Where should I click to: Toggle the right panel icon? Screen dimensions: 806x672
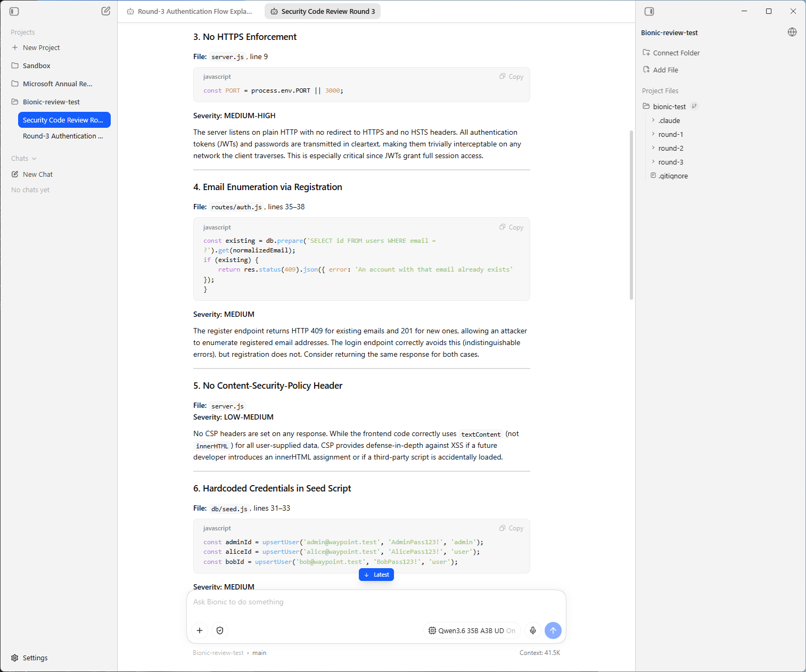click(649, 11)
